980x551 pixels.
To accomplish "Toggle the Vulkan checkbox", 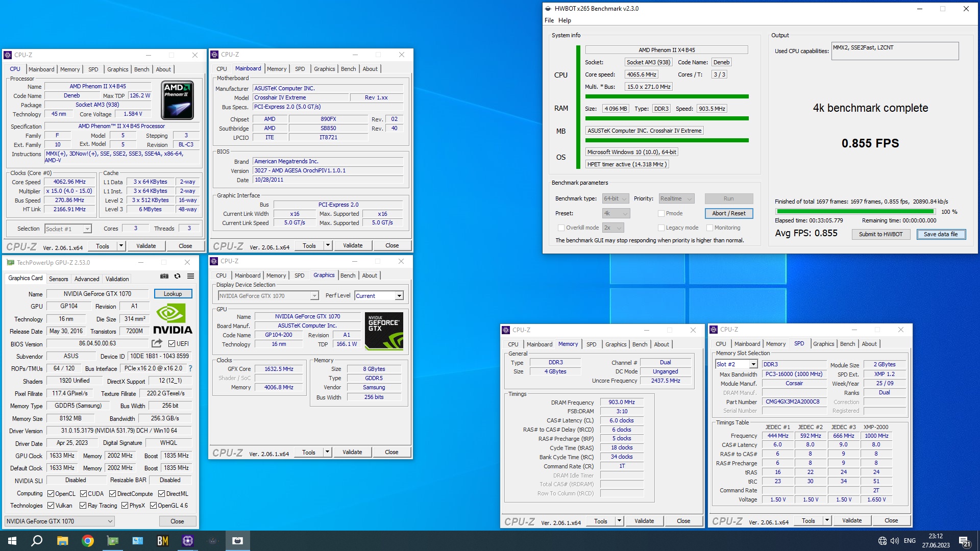I will click(51, 506).
